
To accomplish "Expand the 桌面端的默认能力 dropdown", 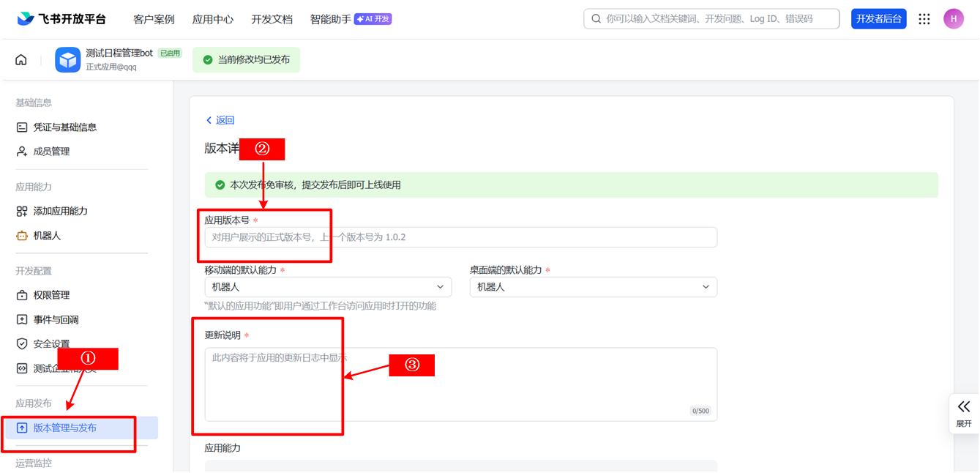I will pos(593,287).
